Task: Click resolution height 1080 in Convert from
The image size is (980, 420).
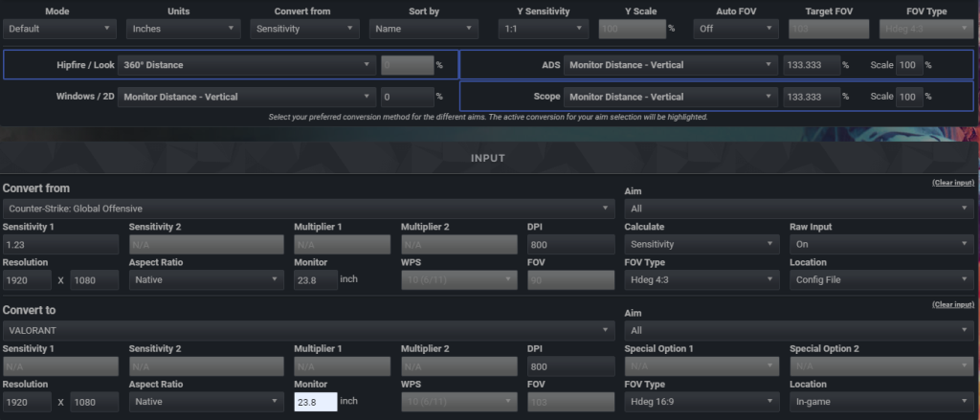Action: point(95,280)
